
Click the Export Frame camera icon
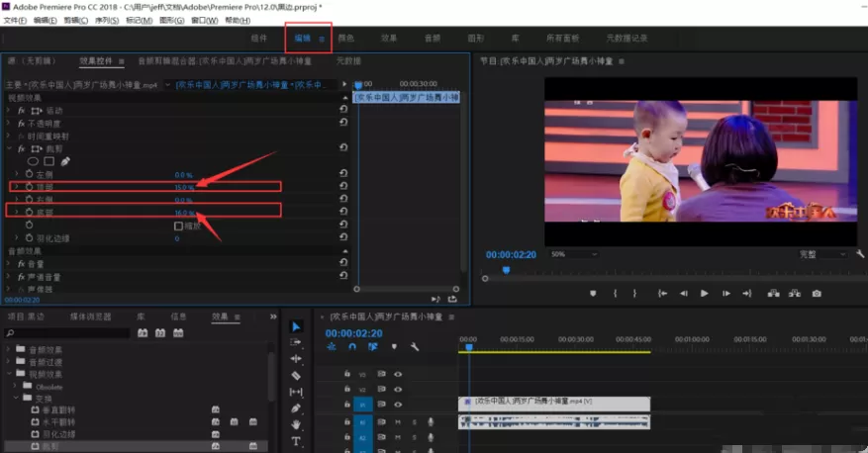coord(817,293)
